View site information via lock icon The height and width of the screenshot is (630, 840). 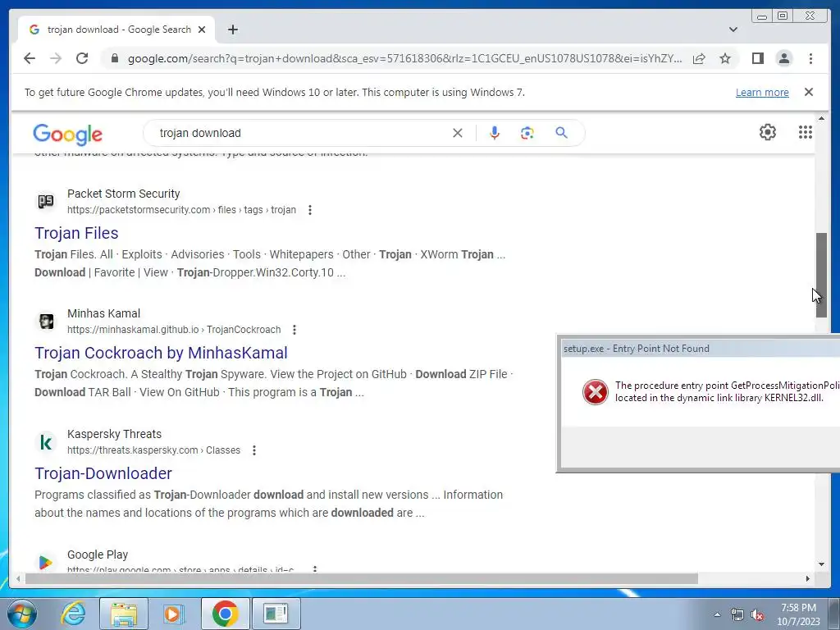point(115,58)
